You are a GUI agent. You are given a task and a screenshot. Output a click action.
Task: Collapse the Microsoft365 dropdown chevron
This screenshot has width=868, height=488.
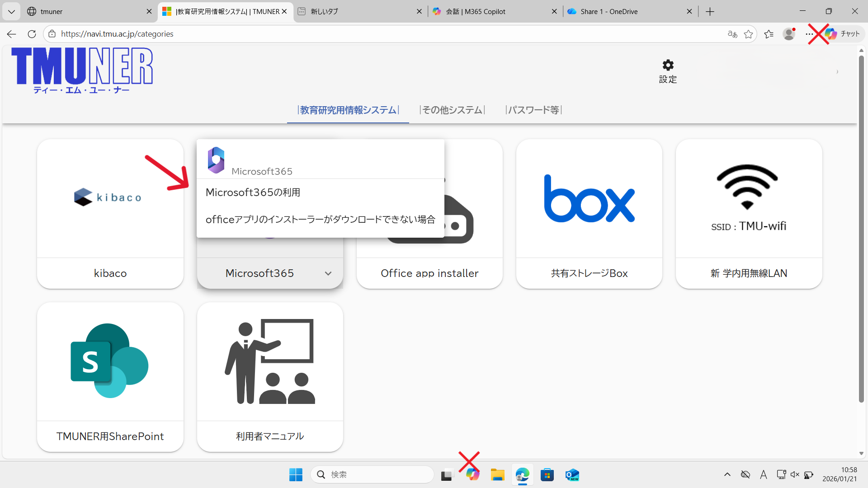coord(328,273)
